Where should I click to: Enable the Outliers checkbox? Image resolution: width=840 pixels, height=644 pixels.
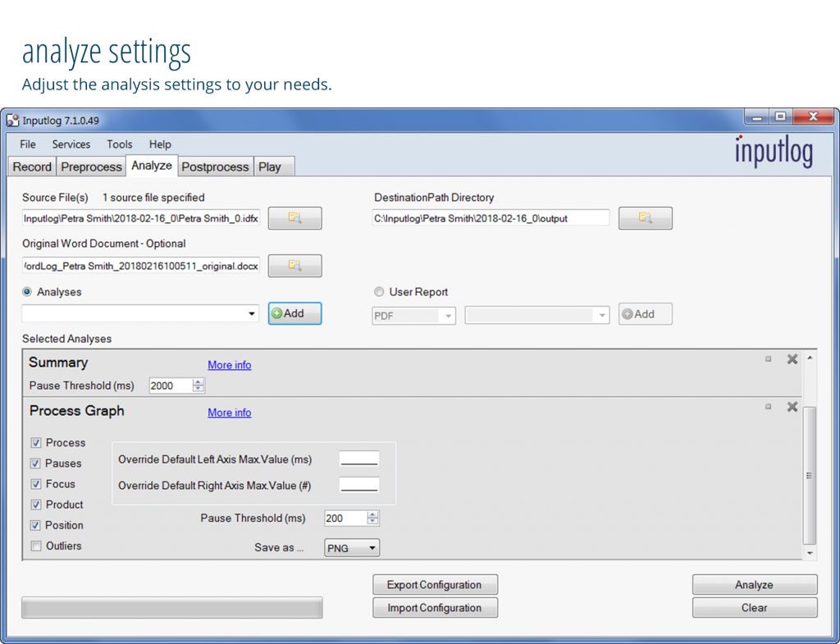click(x=36, y=546)
